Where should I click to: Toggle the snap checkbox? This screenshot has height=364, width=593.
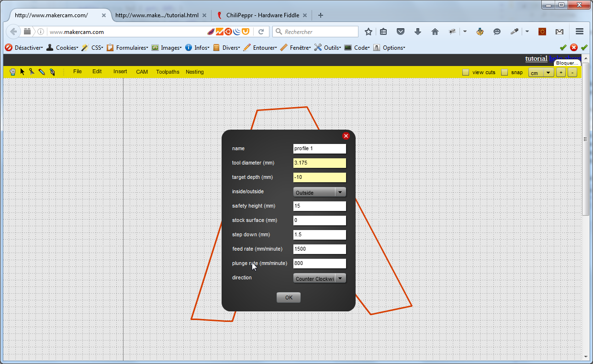(504, 72)
